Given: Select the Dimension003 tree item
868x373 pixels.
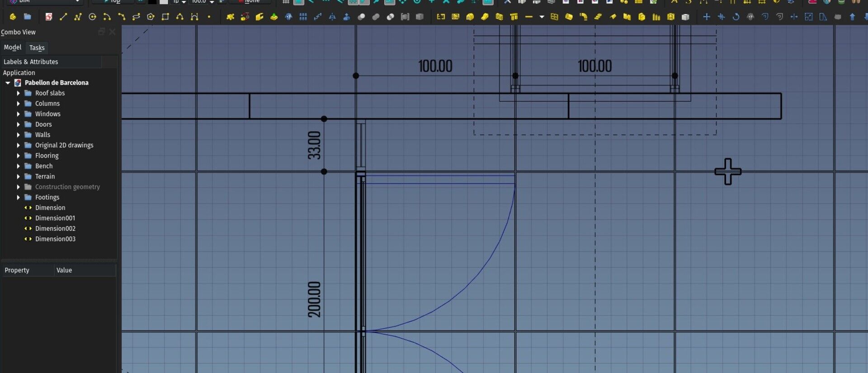Looking at the screenshot, I should [x=55, y=239].
